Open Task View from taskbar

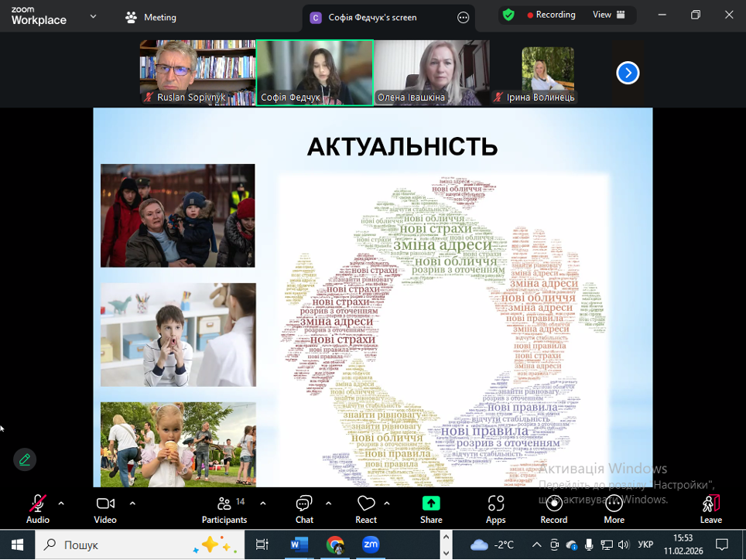[262, 545]
